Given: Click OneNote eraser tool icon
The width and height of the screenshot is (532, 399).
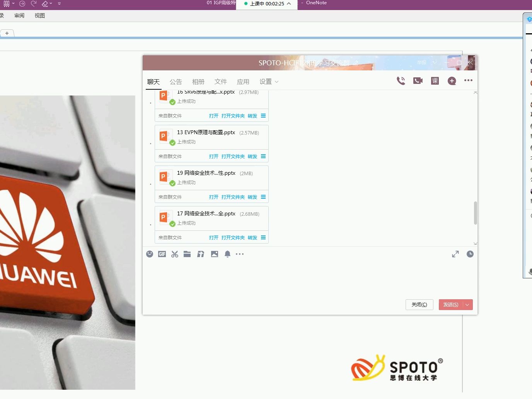Looking at the screenshot, I should coord(45,3).
